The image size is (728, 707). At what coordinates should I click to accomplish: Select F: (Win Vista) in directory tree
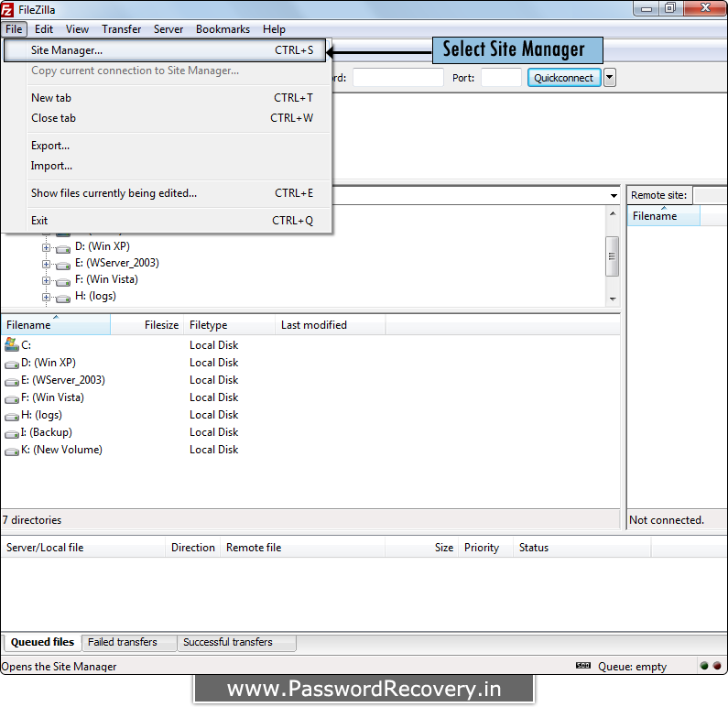point(106,279)
